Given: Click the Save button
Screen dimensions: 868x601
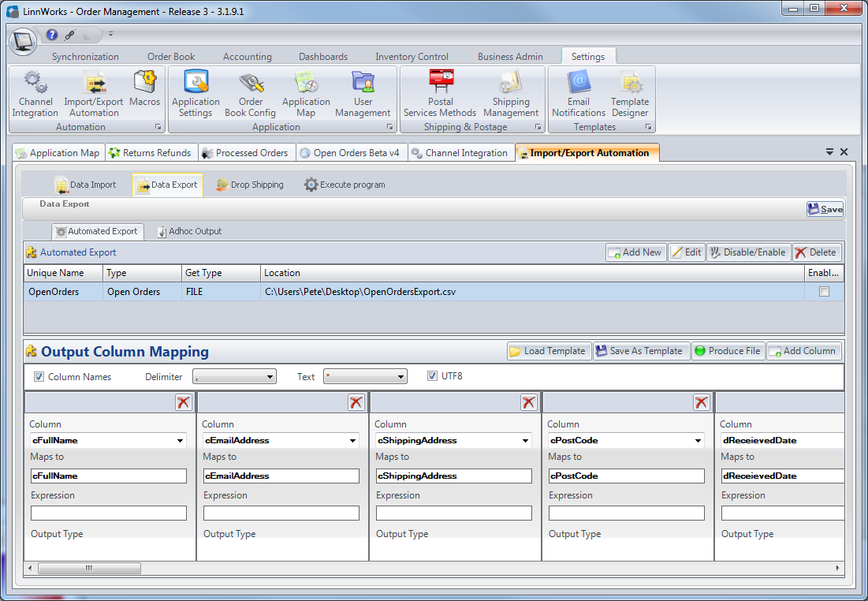Looking at the screenshot, I should tap(825, 209).
